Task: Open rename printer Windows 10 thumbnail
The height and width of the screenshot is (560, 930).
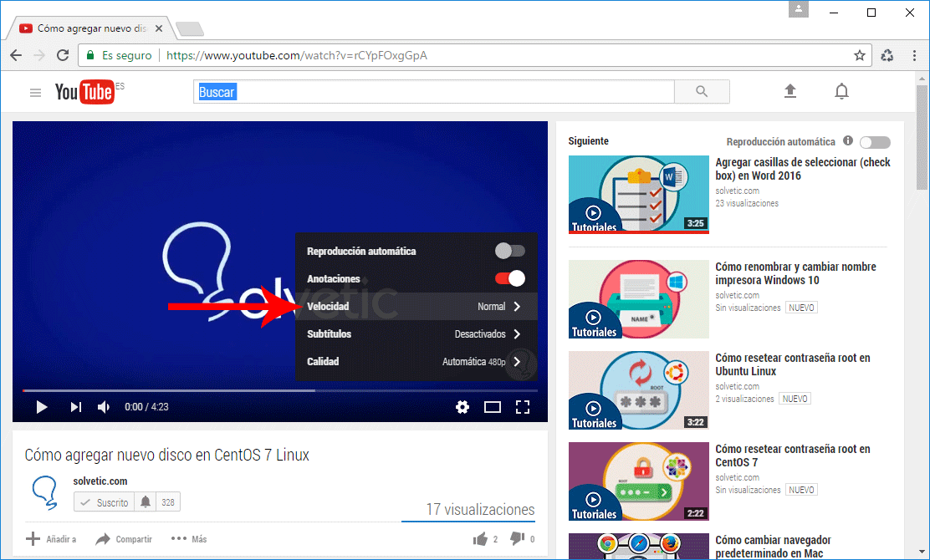Action: point(639,299)
